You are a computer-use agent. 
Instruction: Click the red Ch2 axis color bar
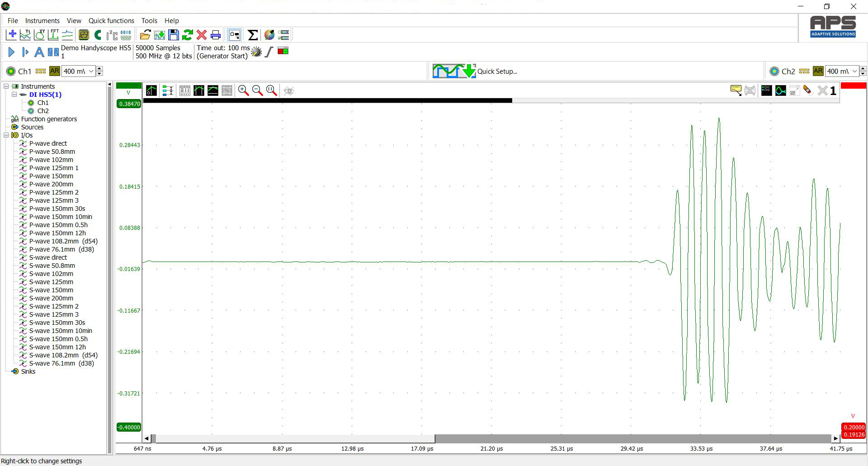854,86
